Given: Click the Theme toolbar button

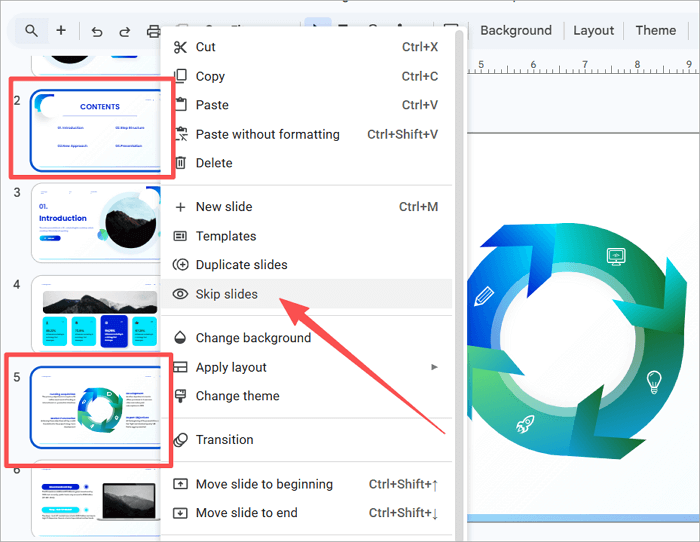Looking at the screenshot, I should coord(655,31).
